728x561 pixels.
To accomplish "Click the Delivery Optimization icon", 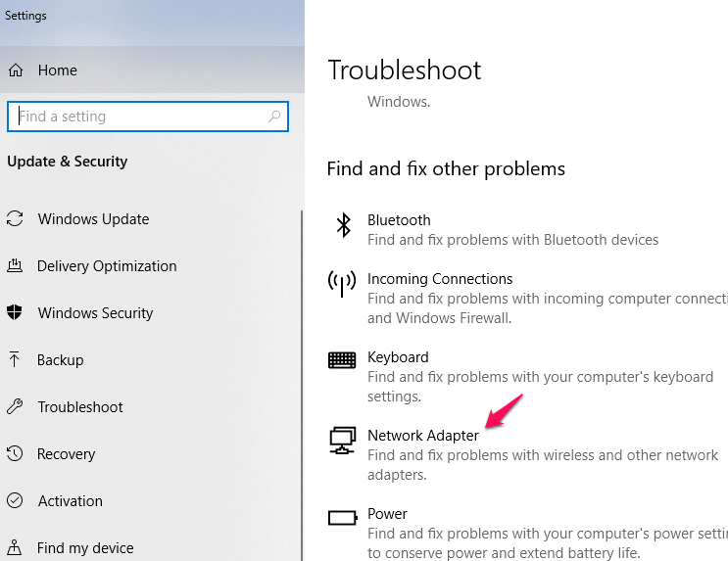I will (x=15, y=266).
